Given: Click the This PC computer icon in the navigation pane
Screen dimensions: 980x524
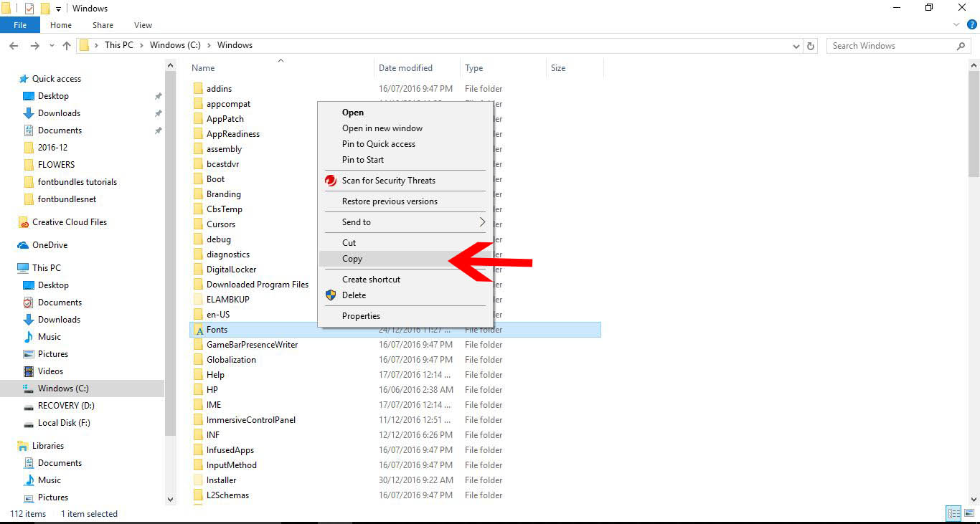Looking at the screenshot, I should pos(23,268).
